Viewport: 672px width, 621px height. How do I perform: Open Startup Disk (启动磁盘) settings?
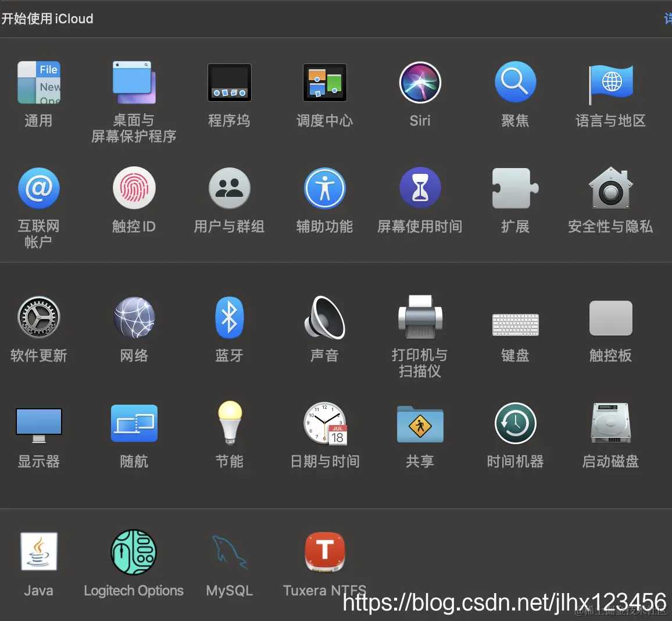tap(611, 423)
